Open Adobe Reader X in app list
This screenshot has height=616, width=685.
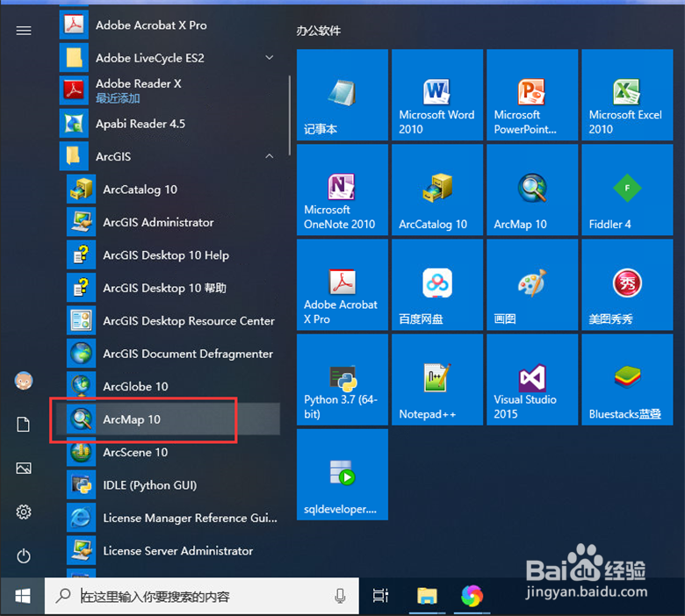point(169,90)
